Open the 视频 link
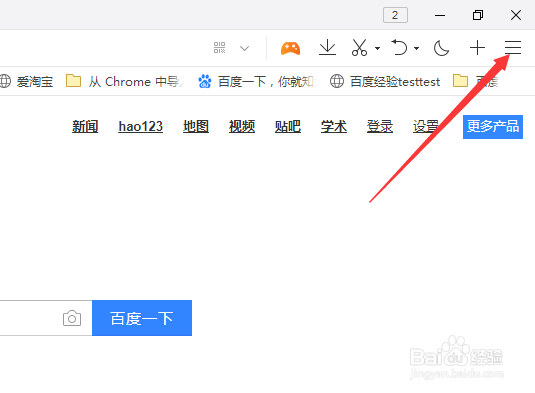The width and height of the screenshot is (535, 393). pyautogui.click(x=242, y=127)
